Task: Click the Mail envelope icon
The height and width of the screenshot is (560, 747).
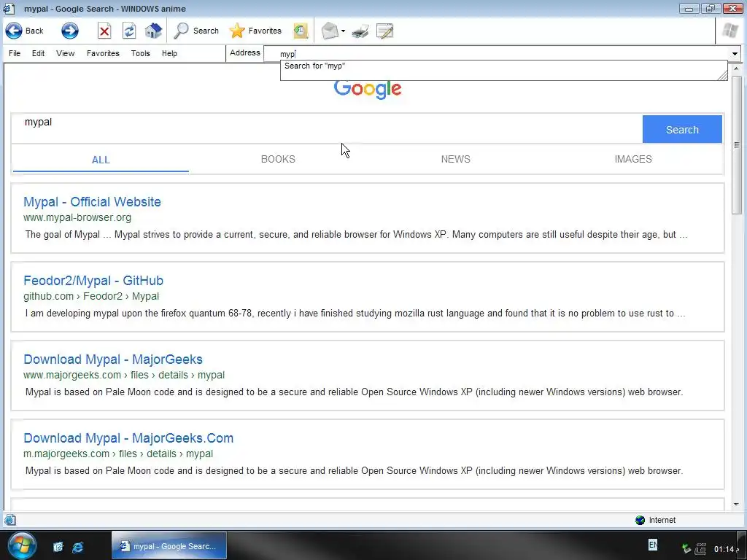Action: coord(330,31)
